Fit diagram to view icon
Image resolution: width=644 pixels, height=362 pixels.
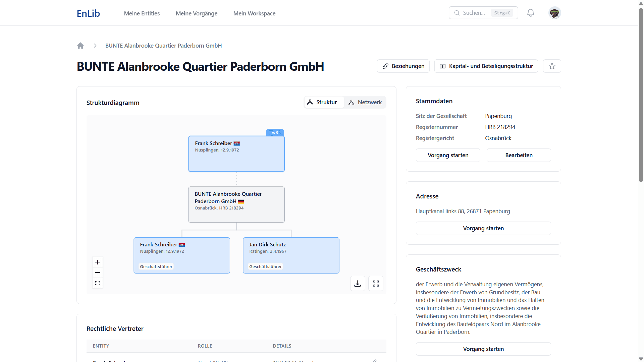click(x=98, y=283)
